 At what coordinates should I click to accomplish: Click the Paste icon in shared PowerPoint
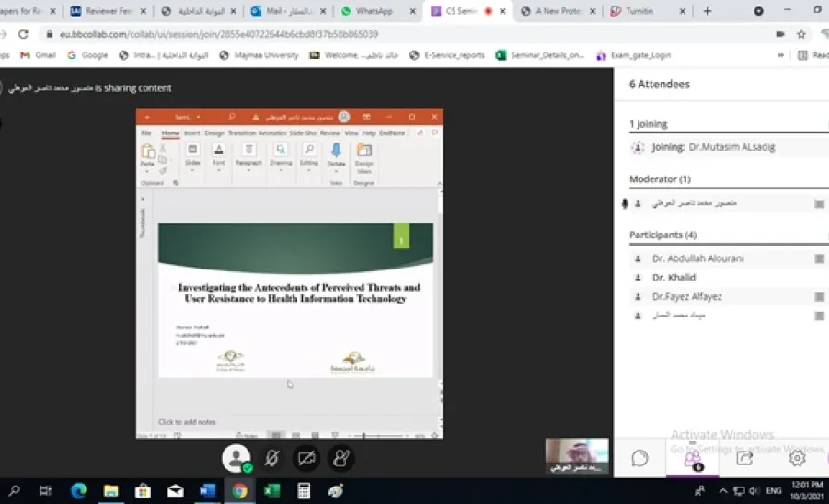pos(147,152)
